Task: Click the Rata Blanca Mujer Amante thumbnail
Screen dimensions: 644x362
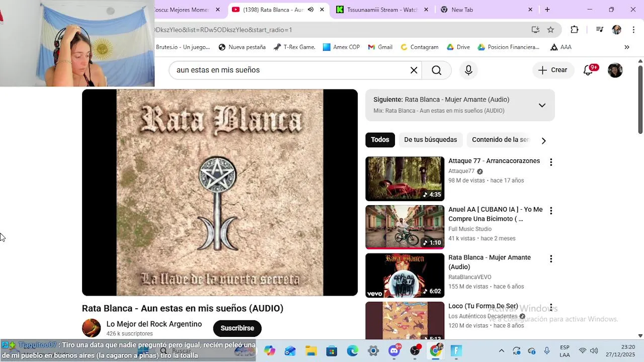Action: (405, 276)
